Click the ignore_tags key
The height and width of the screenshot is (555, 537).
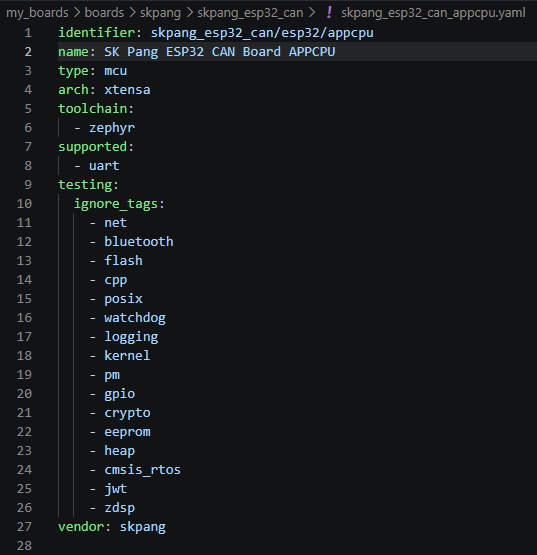click(x=115, y=204)
